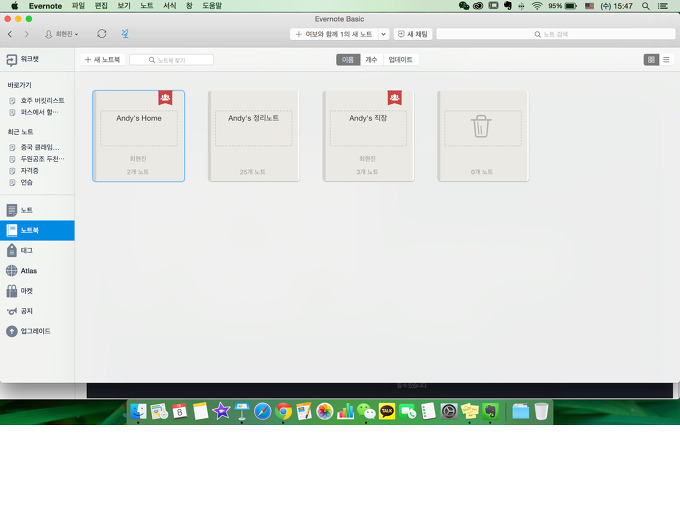This screenshot has width=680, height=510.
Task: Open the Trash in the Dock
Action: (541, 411)
